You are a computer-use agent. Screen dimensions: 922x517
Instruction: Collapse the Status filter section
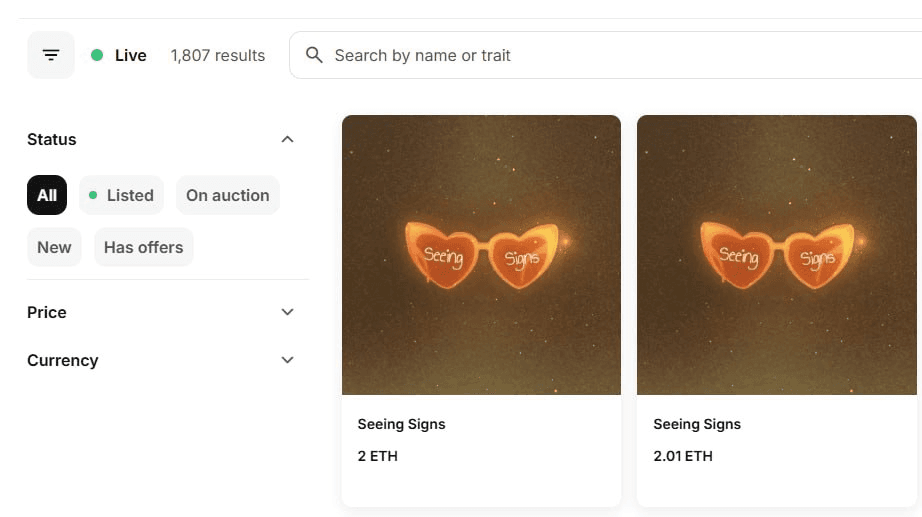[x=287, y=139]
